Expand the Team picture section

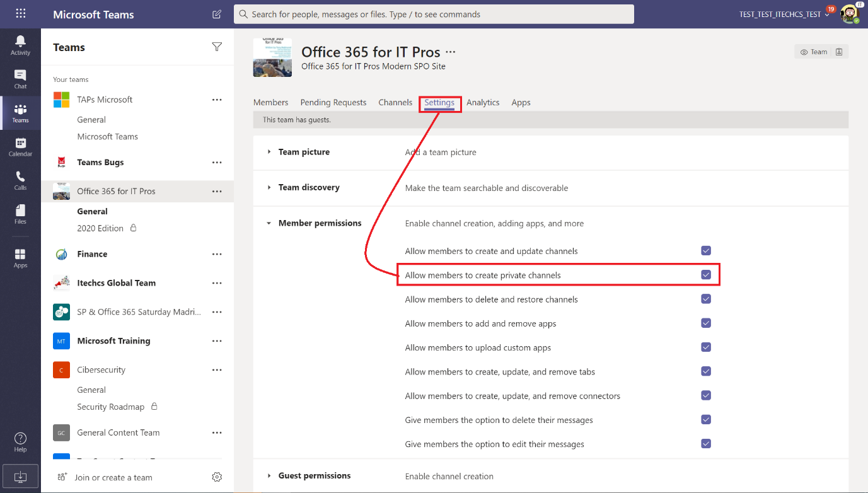pos(304,151)
